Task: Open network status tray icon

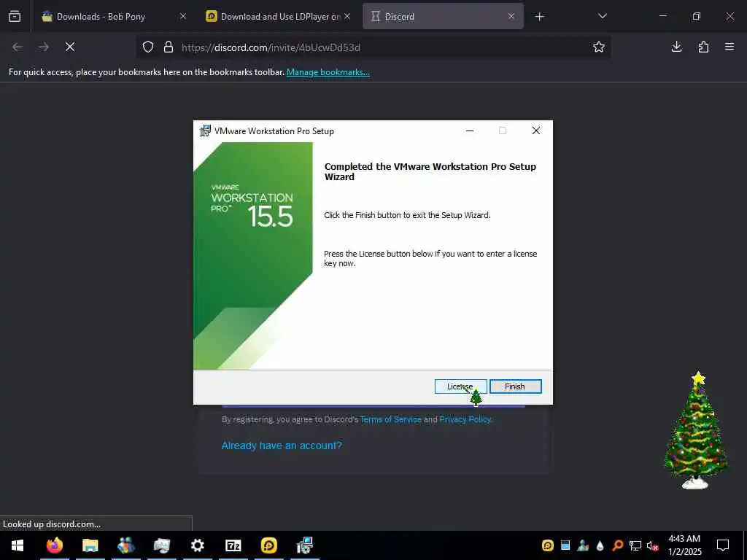Action: click(635, 545)
